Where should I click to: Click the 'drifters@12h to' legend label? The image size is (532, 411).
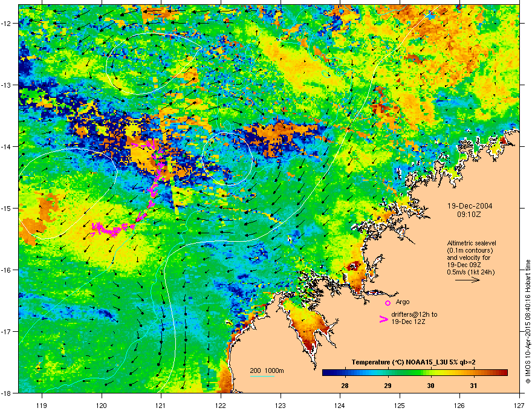coord(414,314)
